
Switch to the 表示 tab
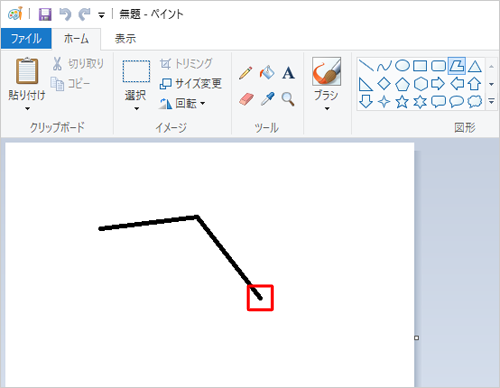click(x=125, y=39)
